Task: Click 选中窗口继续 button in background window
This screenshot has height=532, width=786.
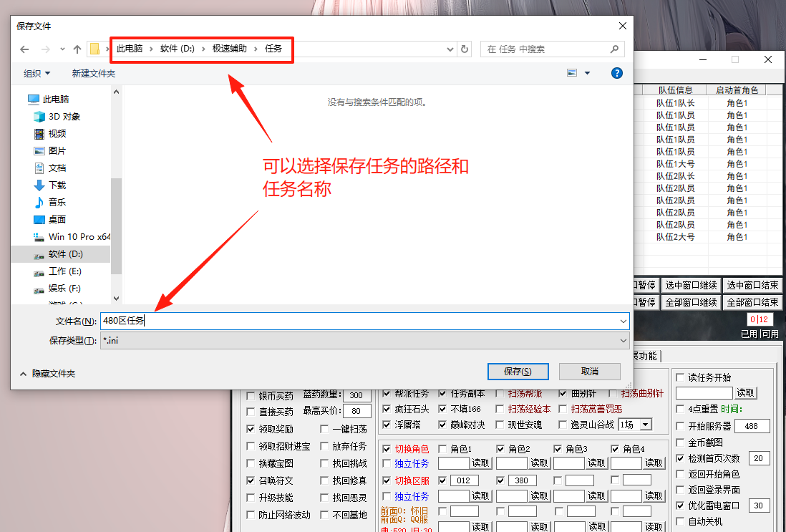Action: (x=691, y=285)
